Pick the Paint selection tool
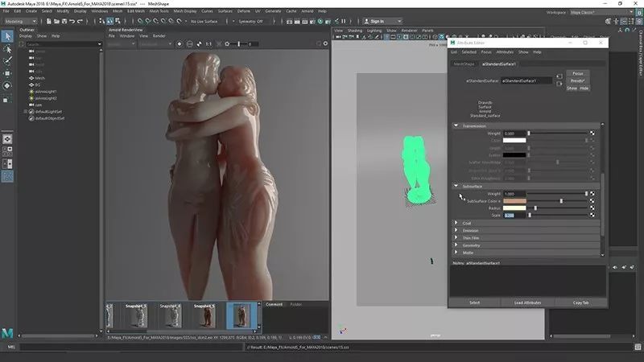Screen dimensions: 644x362 [x=7, y=60]
